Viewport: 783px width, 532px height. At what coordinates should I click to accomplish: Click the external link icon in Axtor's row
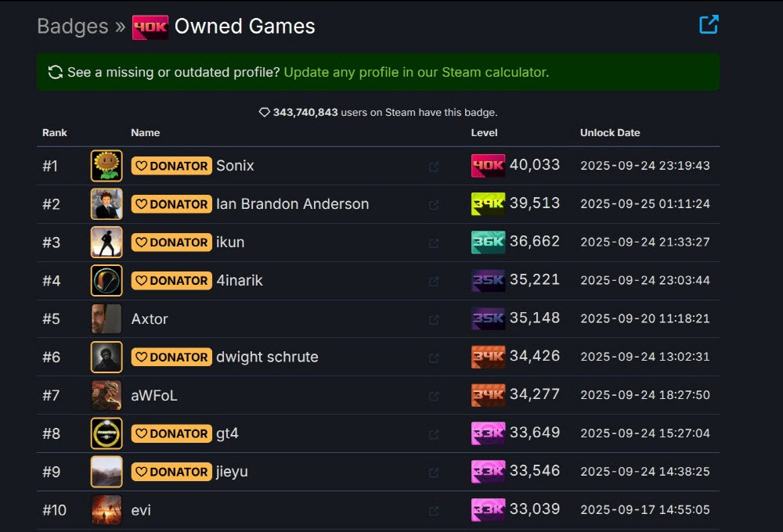click(434, 320)
